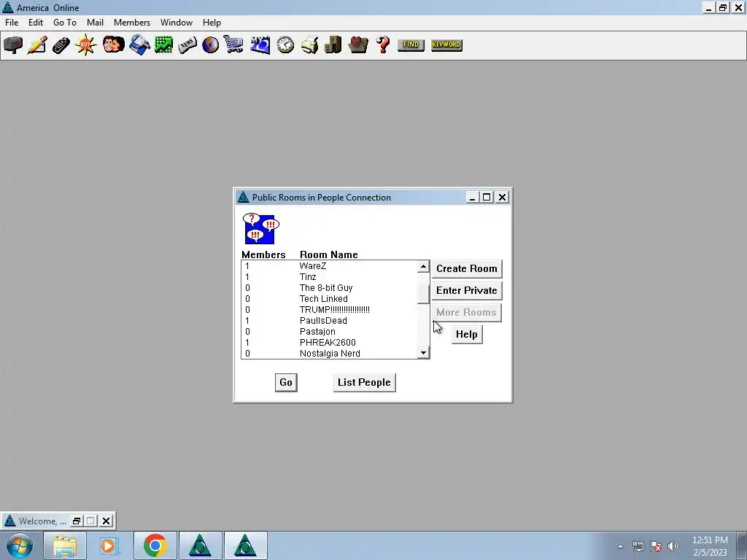Viewport: 747px width, 560px height.
Task: Click the News newspaper icon
Action: [187, 45]
